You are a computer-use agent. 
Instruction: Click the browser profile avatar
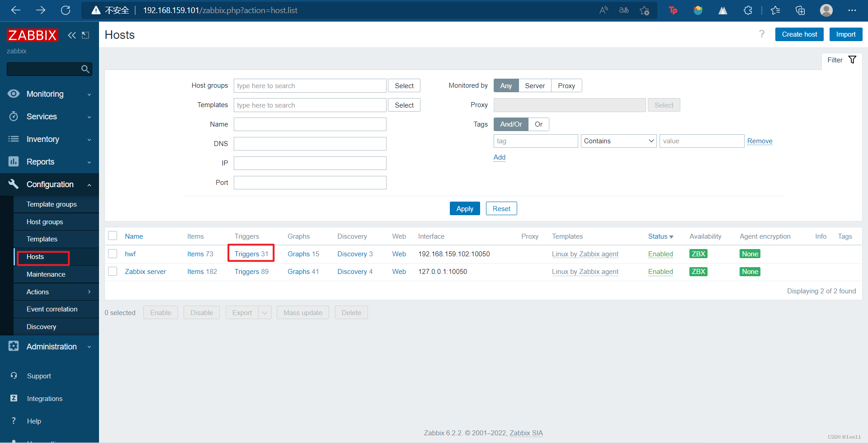[x=826, y=10]
